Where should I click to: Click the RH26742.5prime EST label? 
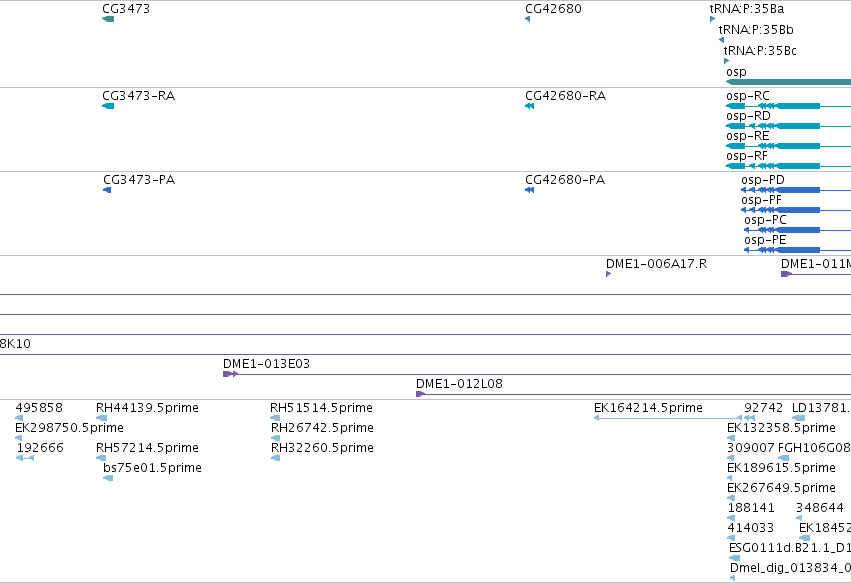coord(322,428)
